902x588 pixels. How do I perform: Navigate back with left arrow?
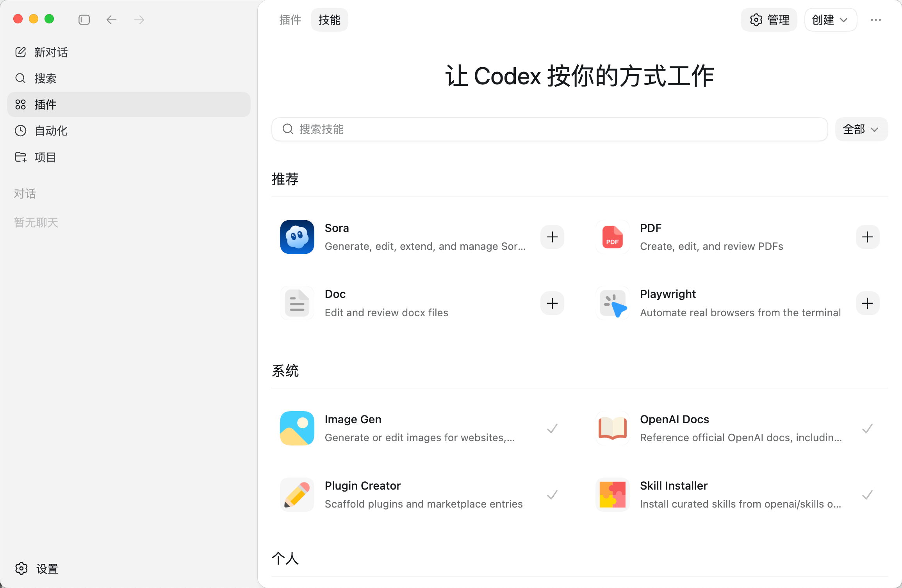point(111,20)
